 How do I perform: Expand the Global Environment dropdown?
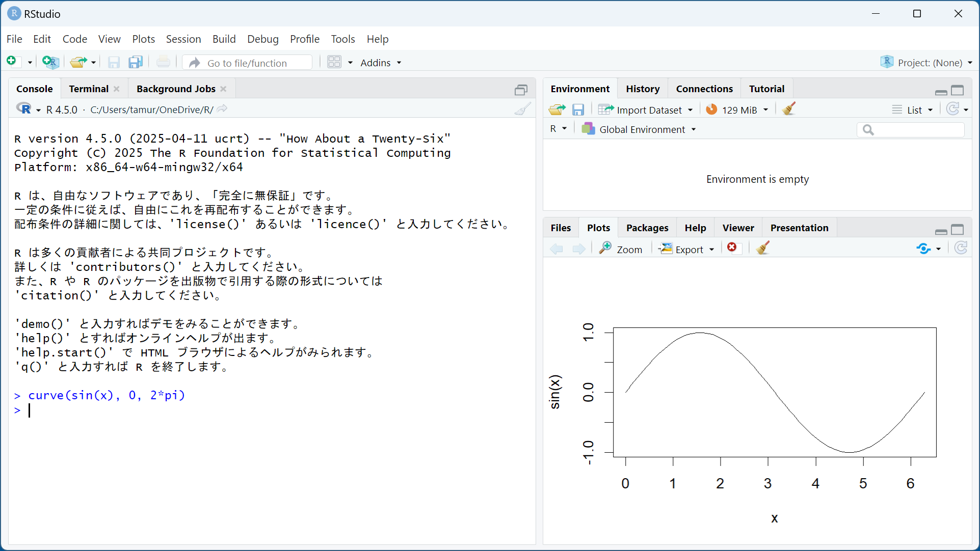tap(641, 129)
